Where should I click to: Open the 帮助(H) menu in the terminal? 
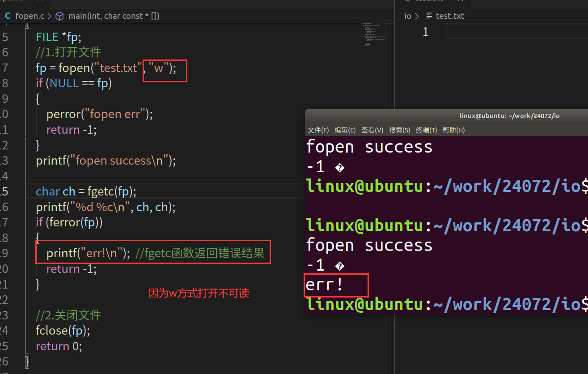(x=453, y=130)
